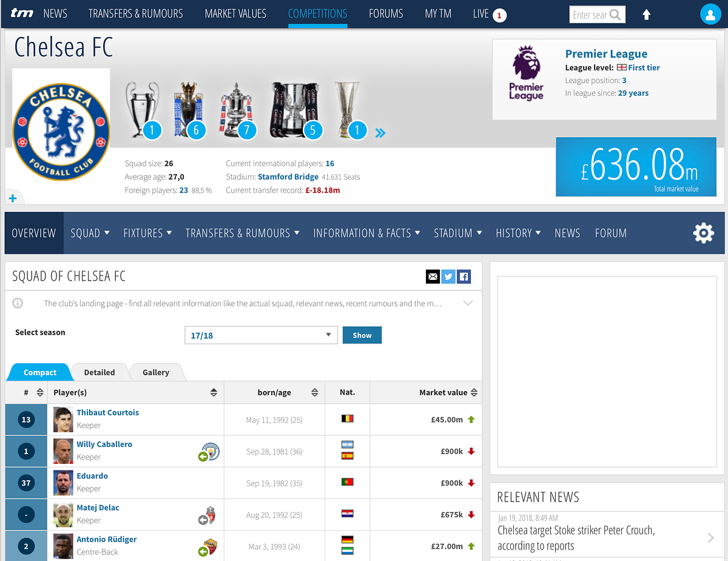Expand the landing page description chevron
728x561 pixels.
pos(468,303)
